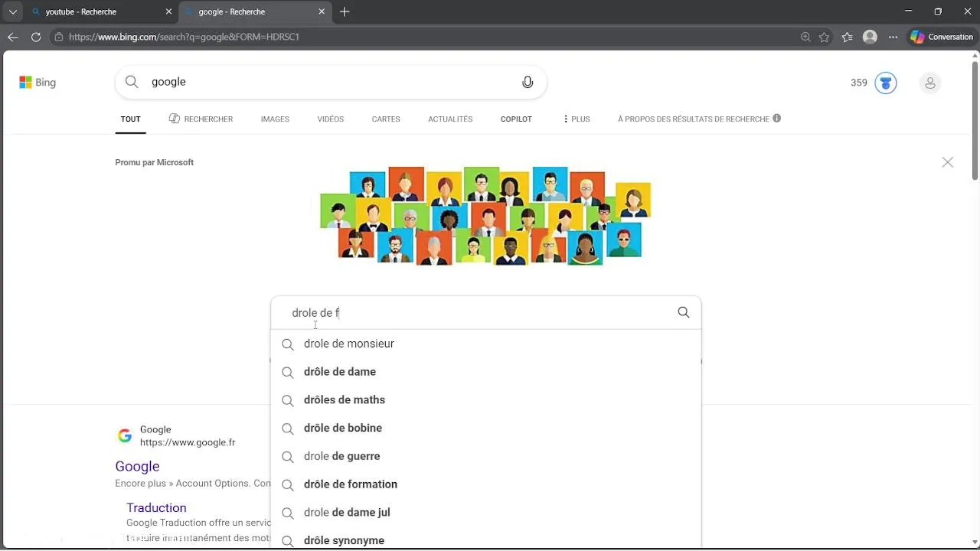Viewport: 980px width, 551px height.
Task: Click the Bing search box containing google
Action: [331, 82]
